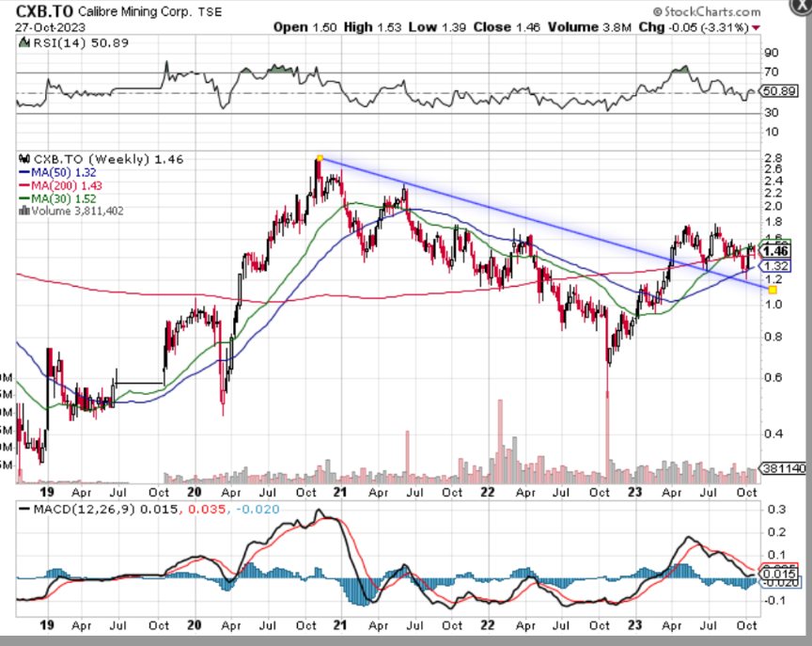Click the High 1.53 value
Screen dimensions: 812x646
(x=372, y=27)
